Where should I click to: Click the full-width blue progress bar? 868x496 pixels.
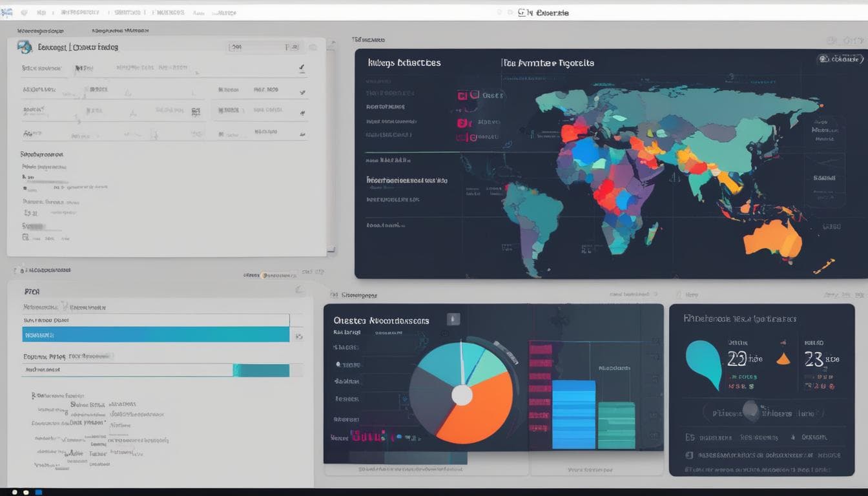(156, 335)
